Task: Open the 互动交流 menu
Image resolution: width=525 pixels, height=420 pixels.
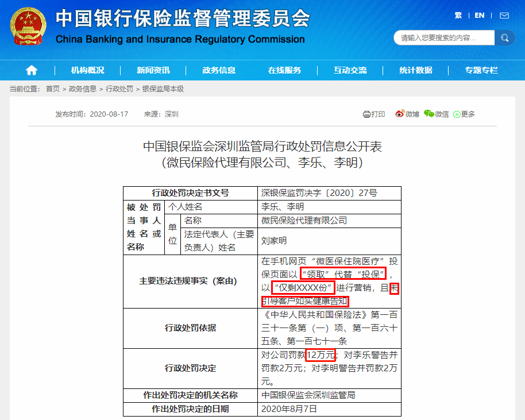Action: point(350,70)
